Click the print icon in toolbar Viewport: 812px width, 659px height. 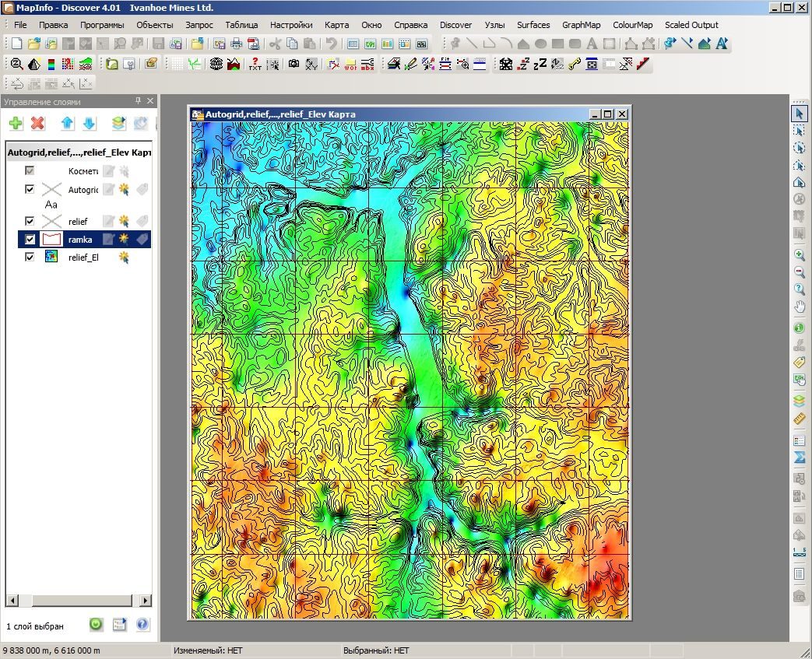pos(236,44)
